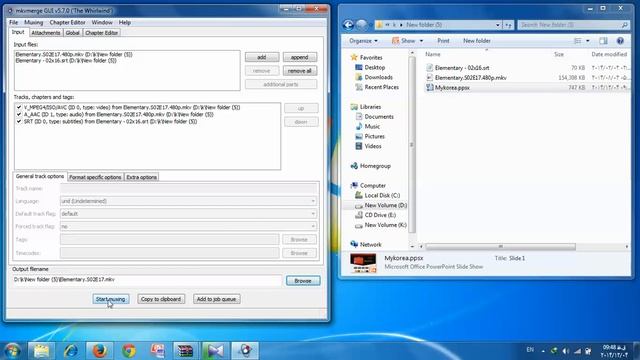Click the Explorer Forward arrow button
The image size is (640, 360).
pyautogui.click(x=362, y=25)
